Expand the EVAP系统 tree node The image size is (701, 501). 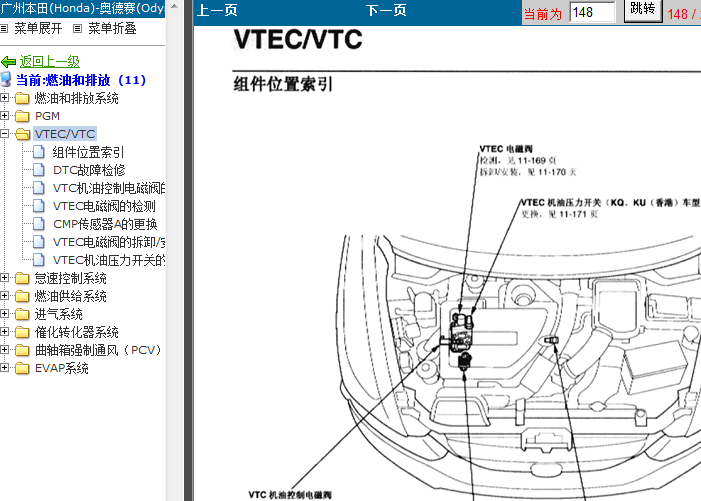4,367
